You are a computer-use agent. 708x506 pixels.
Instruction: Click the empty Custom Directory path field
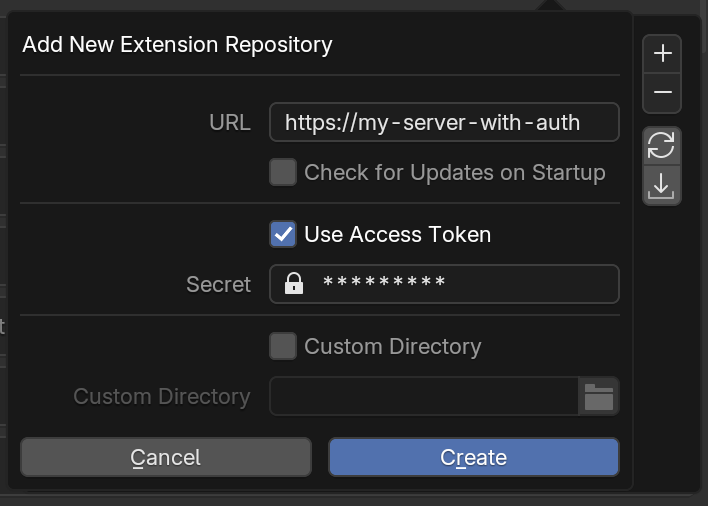(424, 396)
